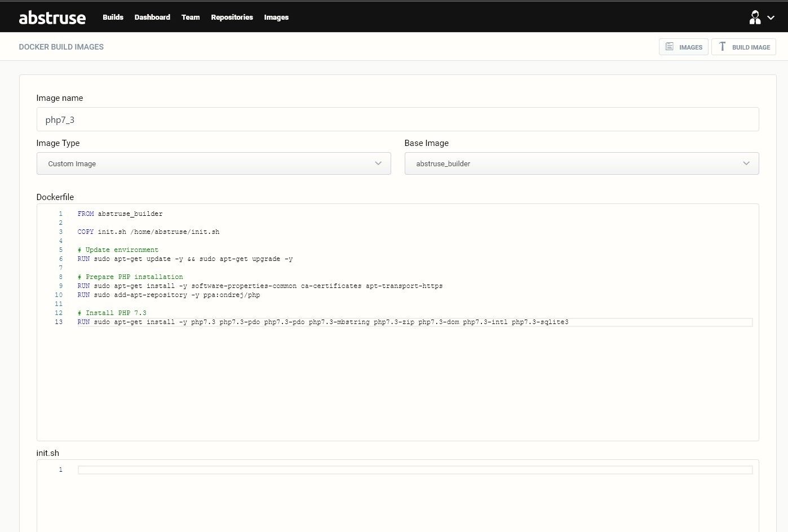Click the Dockerfile label
The width and height of the screenshot is (788, 532).
pyautogui.click(x=55, y=197)
